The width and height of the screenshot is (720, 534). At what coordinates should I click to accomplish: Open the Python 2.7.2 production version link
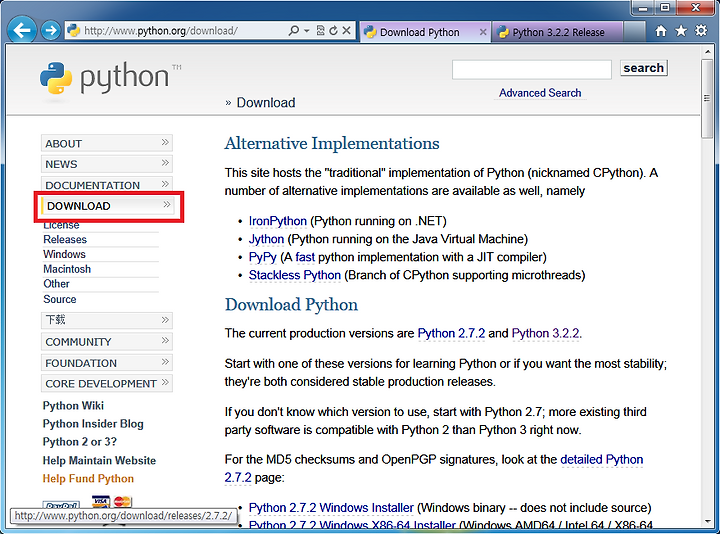pos(451,333)
